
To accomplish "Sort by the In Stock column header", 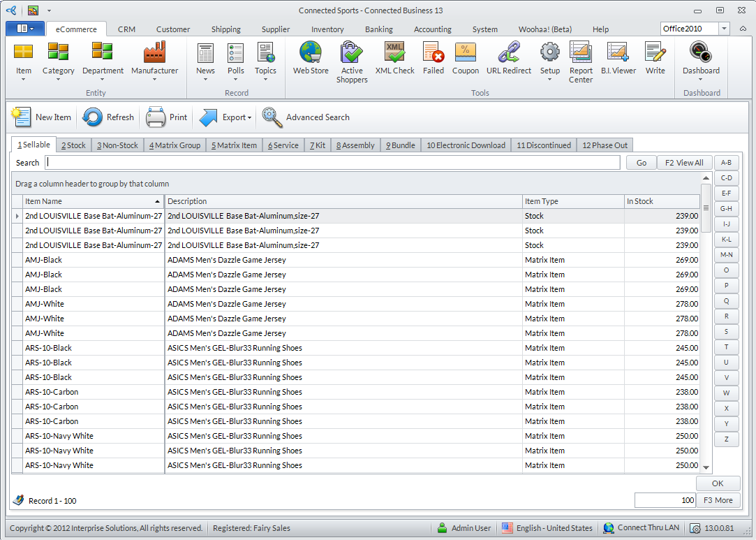I will [x=661, y=201].
